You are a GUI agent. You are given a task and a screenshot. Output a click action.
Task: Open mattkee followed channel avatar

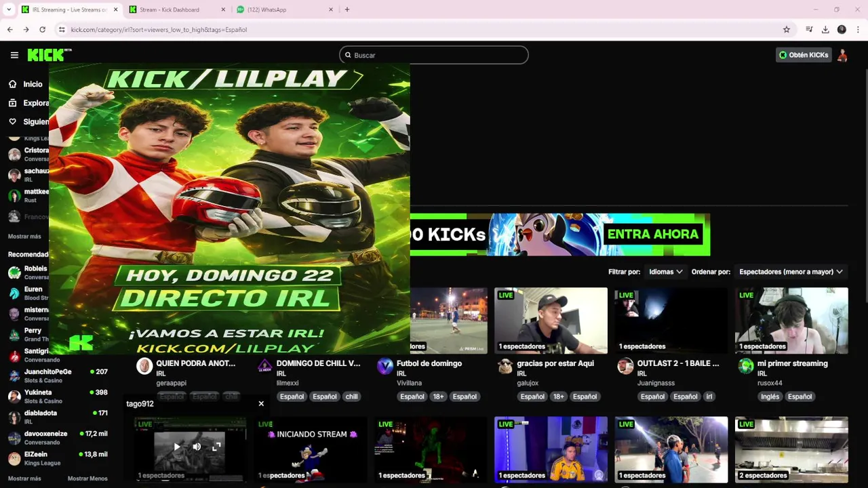[x=14, y=196]
